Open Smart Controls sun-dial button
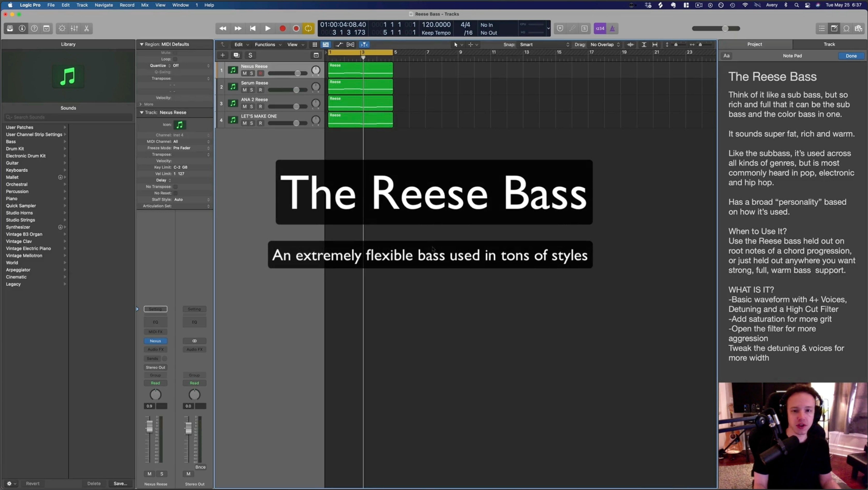This screenshot has height=490, width=868. click(x=62, y=29)
